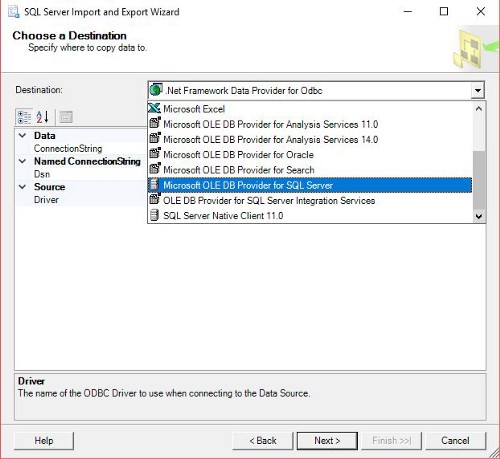Image resolution: width=500 pixels, height=459 pixels.
Task: Click the Oracle provider database icon
Action: (x=155, y=154)
